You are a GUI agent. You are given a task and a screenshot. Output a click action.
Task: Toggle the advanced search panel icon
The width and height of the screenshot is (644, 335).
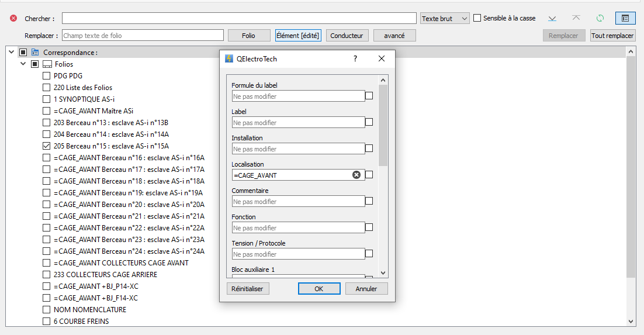(x=625, y=18)
